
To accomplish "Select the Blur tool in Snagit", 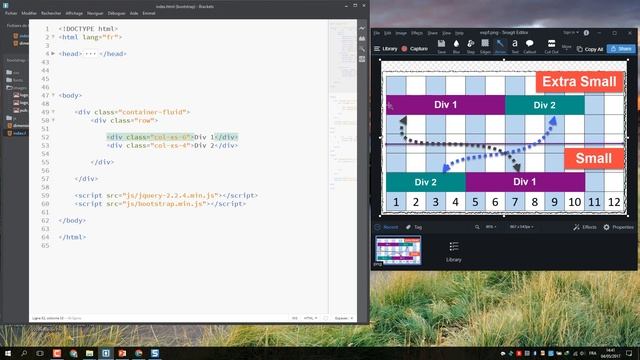I will tap(456, 46).
